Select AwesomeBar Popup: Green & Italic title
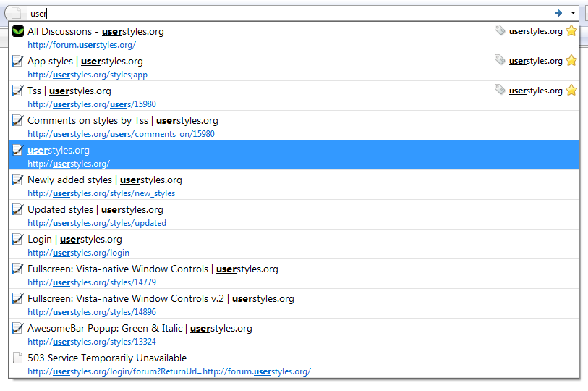The width and height of the screenshot is (588, 391). pyautogui.click(x=140, y=328)
